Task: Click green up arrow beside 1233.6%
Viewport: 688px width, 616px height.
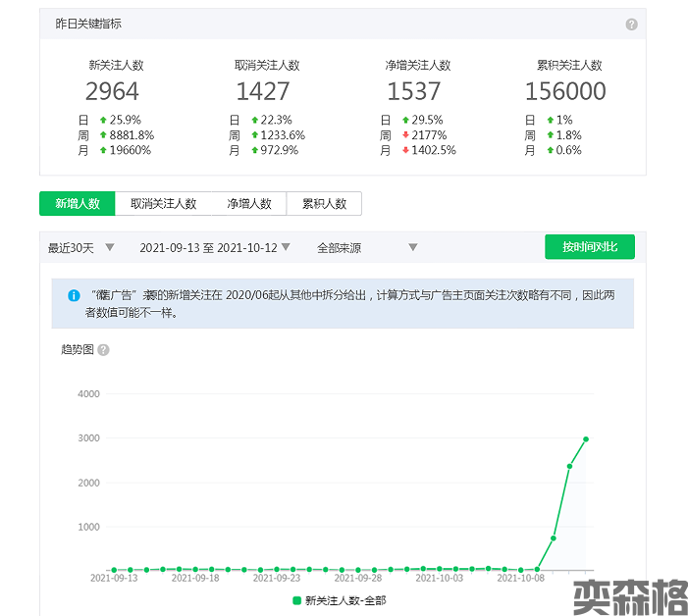Action: [x=254, y=135]
